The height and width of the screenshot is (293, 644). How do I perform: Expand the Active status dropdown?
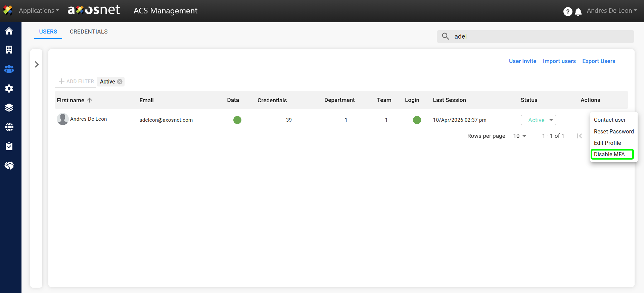[538, 120]
